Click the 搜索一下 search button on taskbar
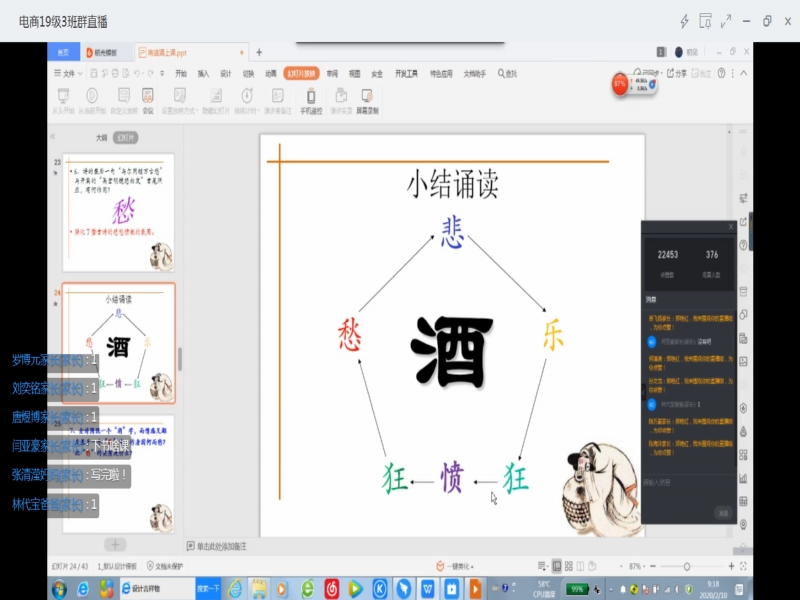This screenshot has height=600, width=800. pos(208,589)
